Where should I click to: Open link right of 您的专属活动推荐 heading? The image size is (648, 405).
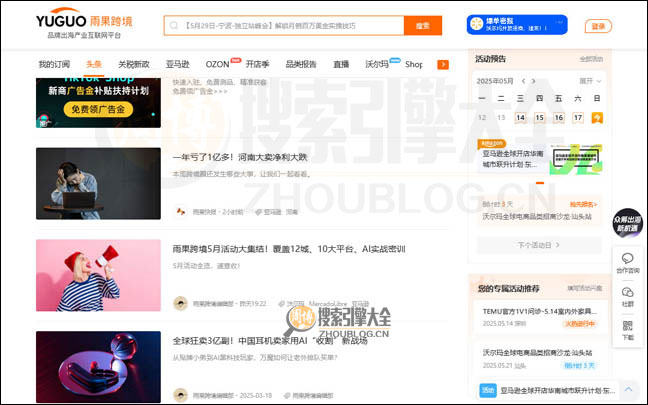(584, 288)
